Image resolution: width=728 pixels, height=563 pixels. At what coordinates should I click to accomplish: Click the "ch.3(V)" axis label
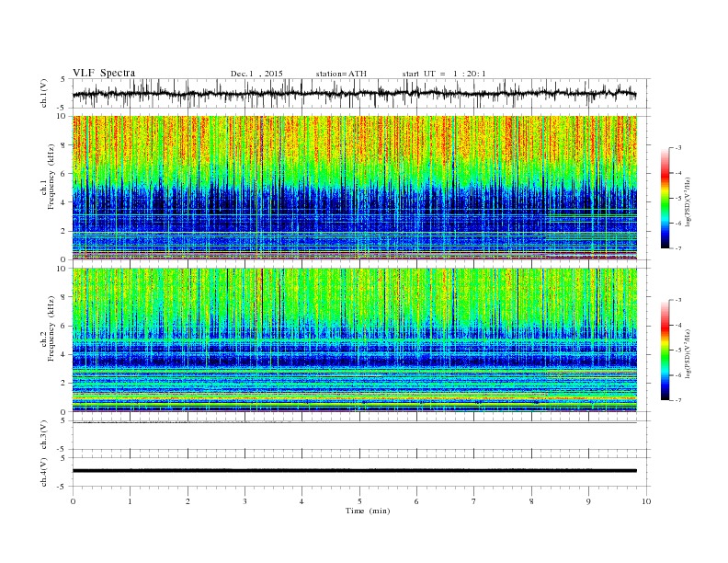click(x=44, y=435)
